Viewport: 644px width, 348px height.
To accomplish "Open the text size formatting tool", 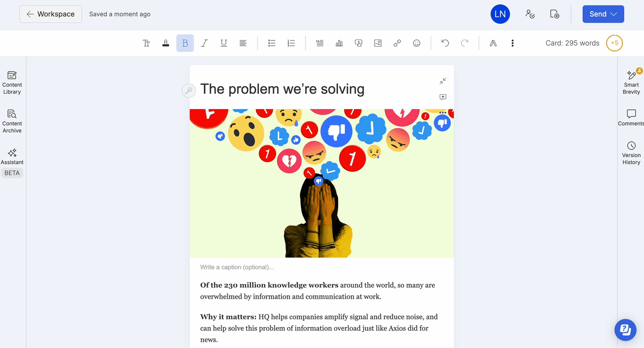I will tap(147, 43).
